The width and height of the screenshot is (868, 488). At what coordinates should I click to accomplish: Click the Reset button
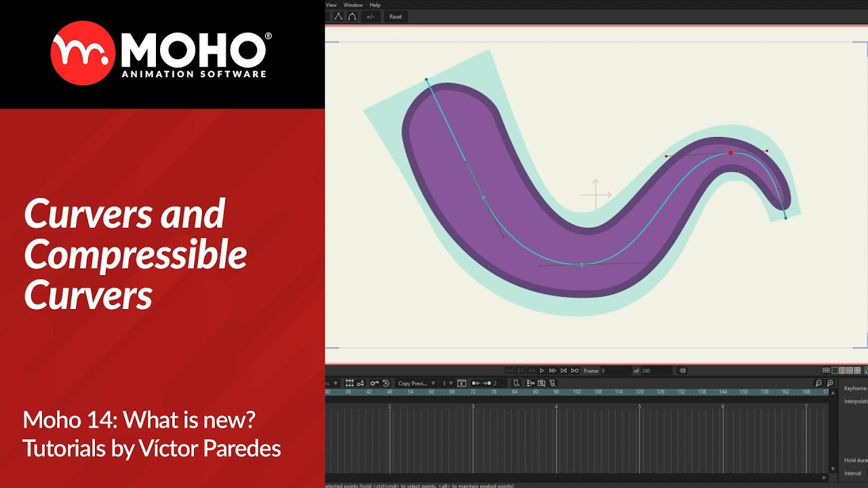(395, 16)
